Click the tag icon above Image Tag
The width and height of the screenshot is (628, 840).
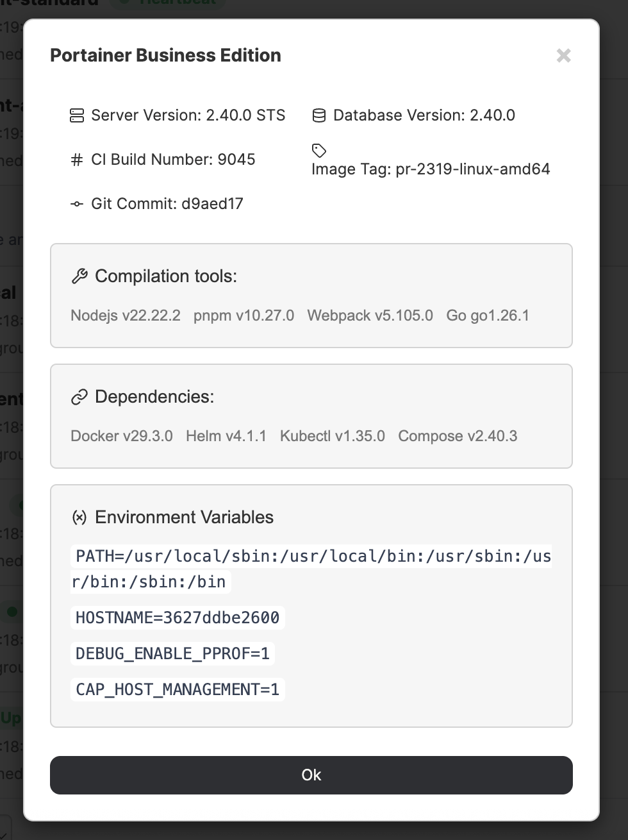(x=319, y=151)
